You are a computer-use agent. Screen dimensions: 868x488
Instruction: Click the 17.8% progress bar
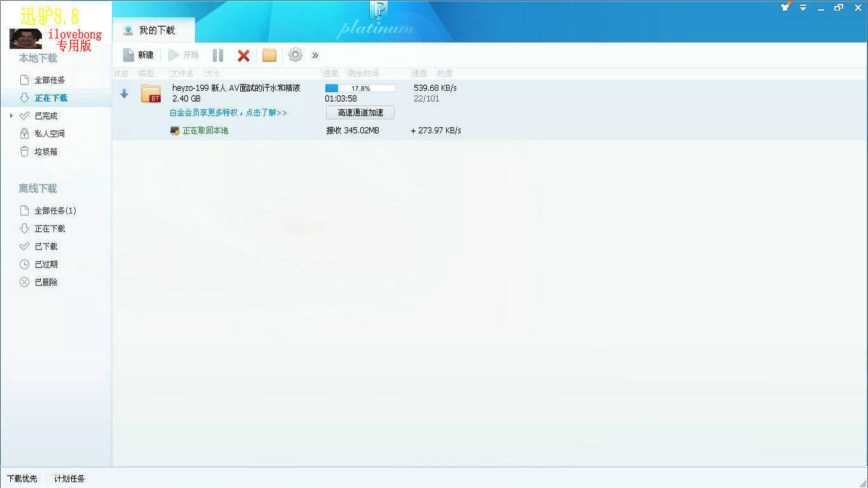(x=360, y=88)
